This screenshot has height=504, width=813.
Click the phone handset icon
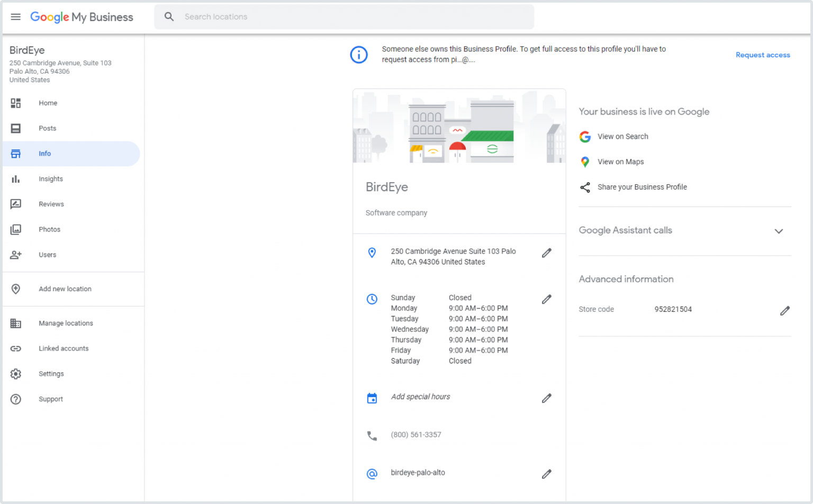click(372, 436)
